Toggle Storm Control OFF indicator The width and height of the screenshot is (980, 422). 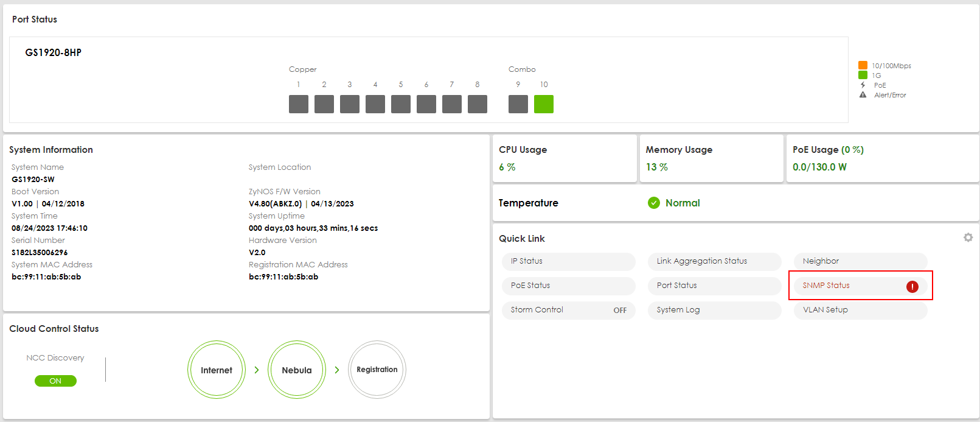[619, 311]
